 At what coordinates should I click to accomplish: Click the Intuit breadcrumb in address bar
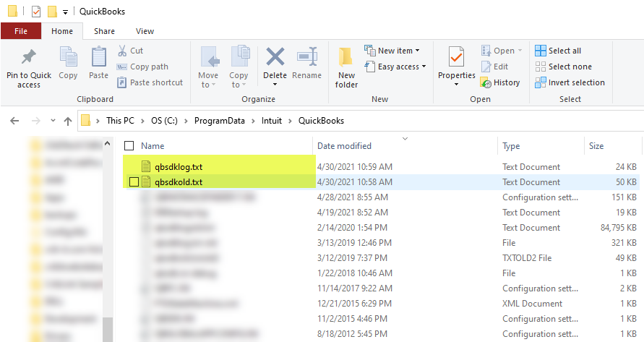[272, 121]
